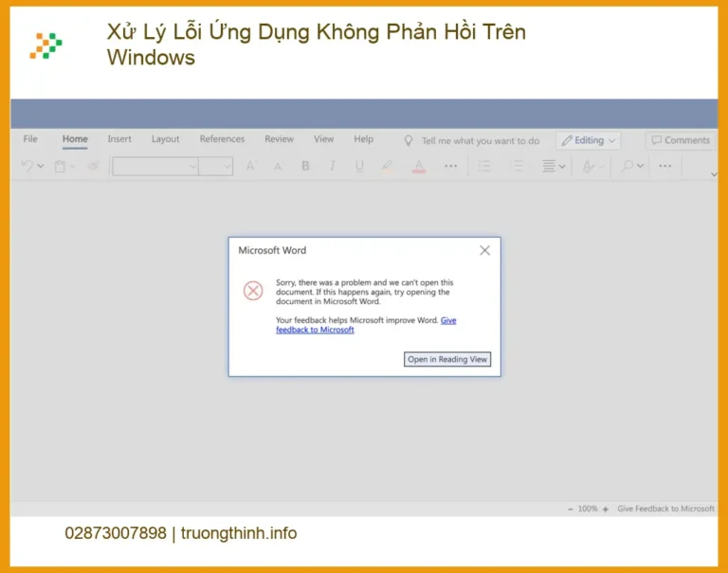The height and width of the screenshot is (573, 728).
Task: Toggle Bold formatting
Action: pyautogui.click(x=305, y=166)
